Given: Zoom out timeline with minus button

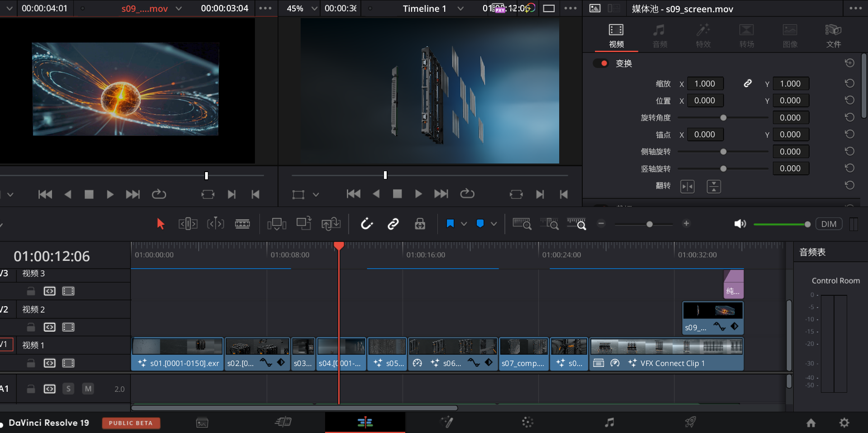Looking at the screenshot, I should click(601, 223).
